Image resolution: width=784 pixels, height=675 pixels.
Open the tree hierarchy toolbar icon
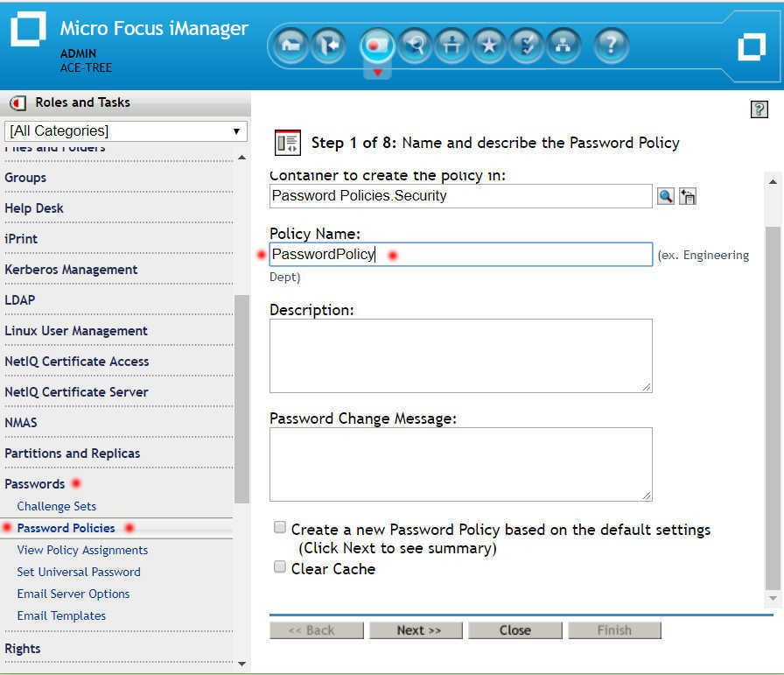click(563, 46)
